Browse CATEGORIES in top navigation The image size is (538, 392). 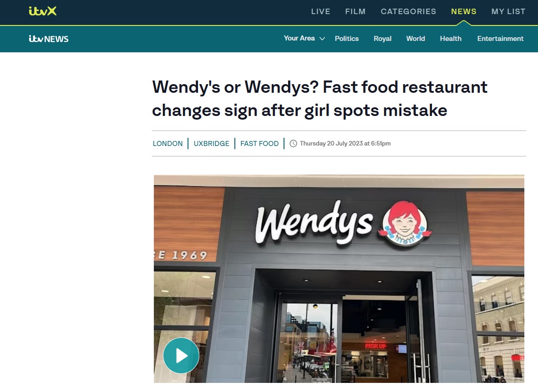tap(408, 11)
